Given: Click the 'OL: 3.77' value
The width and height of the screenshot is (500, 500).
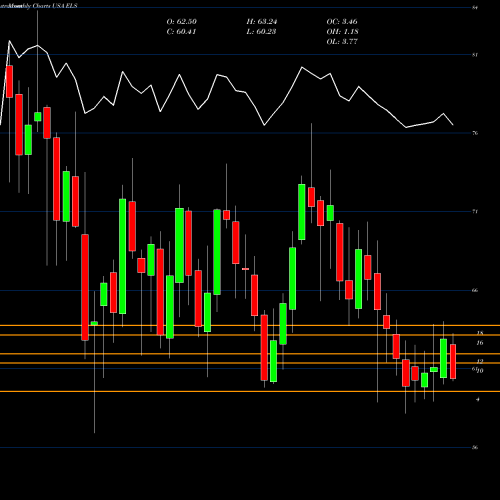Looking at the screenshot, I should [x=342, y=42].
